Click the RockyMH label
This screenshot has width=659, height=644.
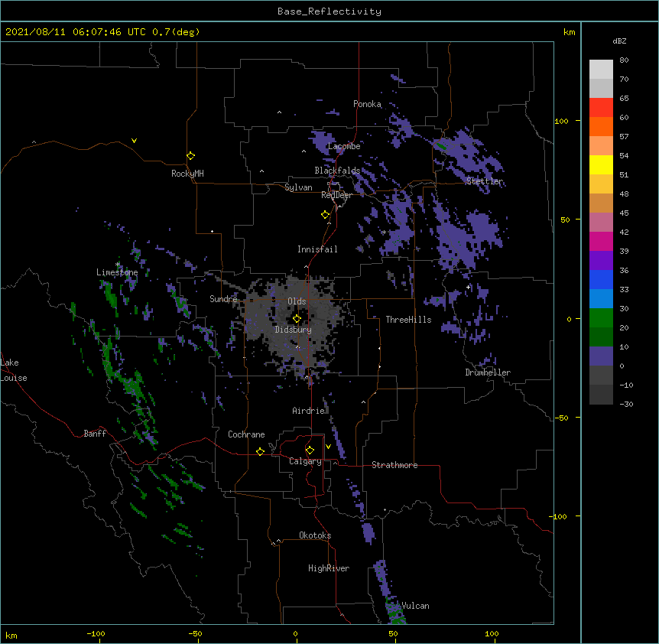coord(187,174)
